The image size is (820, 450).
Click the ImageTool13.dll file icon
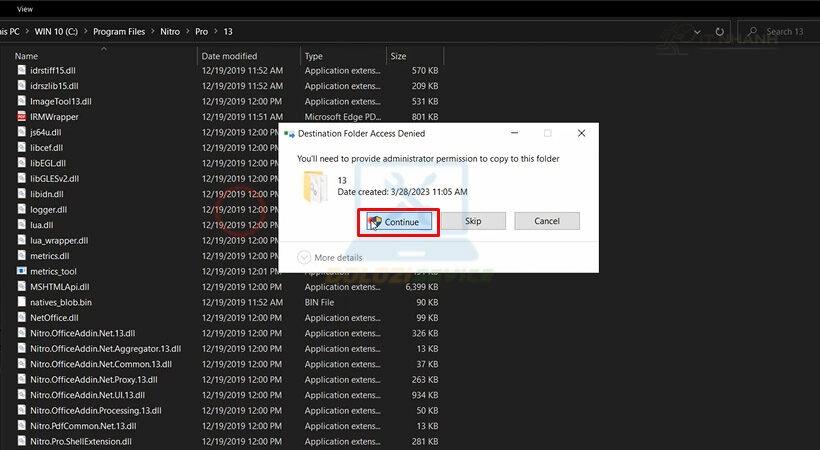[21, 102]
